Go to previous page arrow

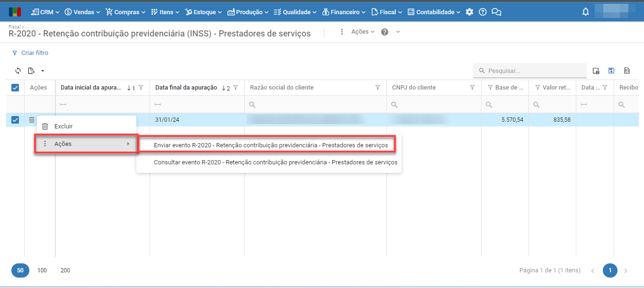[x=593, y=270]
